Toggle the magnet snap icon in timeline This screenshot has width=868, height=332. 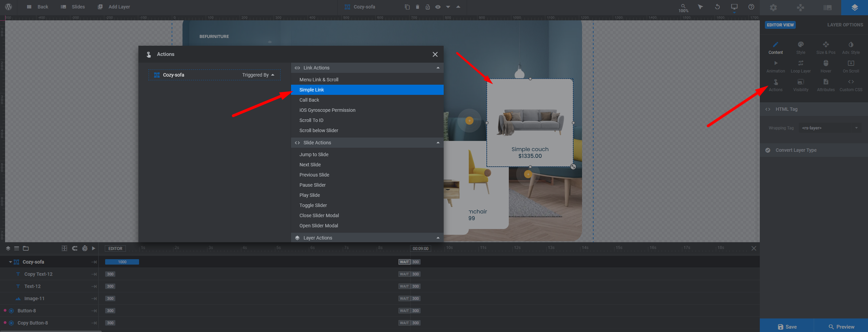(x=75, y=248)
